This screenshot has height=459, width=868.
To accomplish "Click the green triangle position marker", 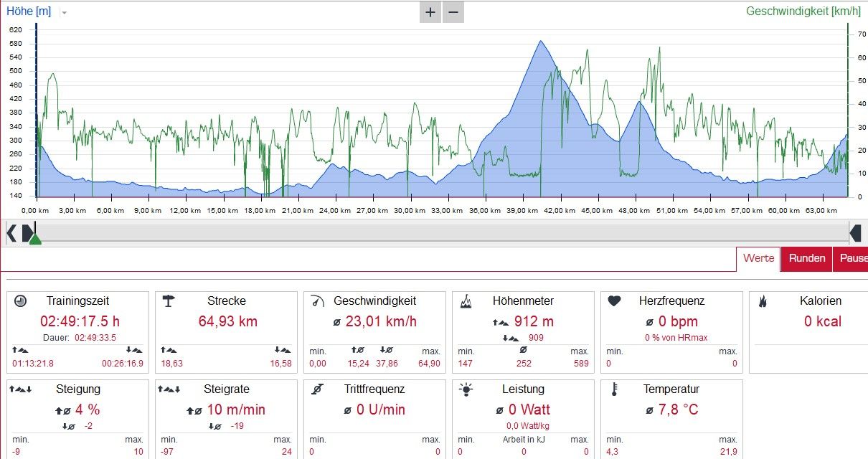I will pyautogui.click(x=34, y=238).
